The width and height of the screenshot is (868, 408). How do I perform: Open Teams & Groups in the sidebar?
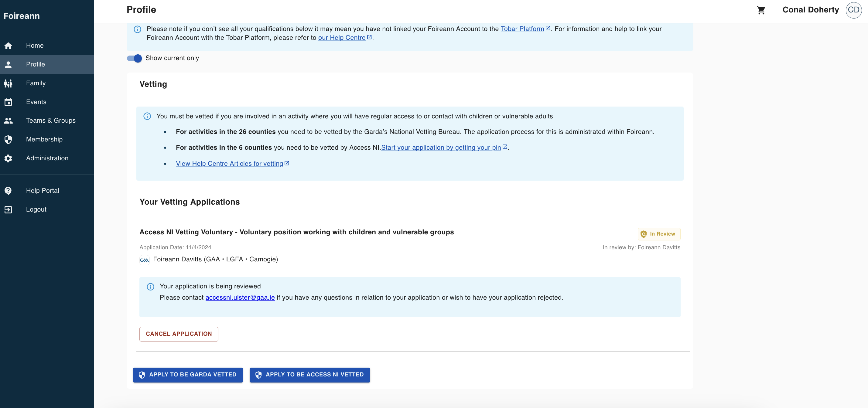(47, 121)
